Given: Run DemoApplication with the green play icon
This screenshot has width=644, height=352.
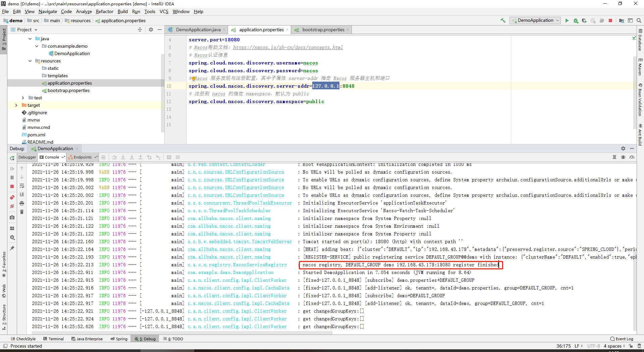Looking at the screenshot, I should [x=567, y=20].
